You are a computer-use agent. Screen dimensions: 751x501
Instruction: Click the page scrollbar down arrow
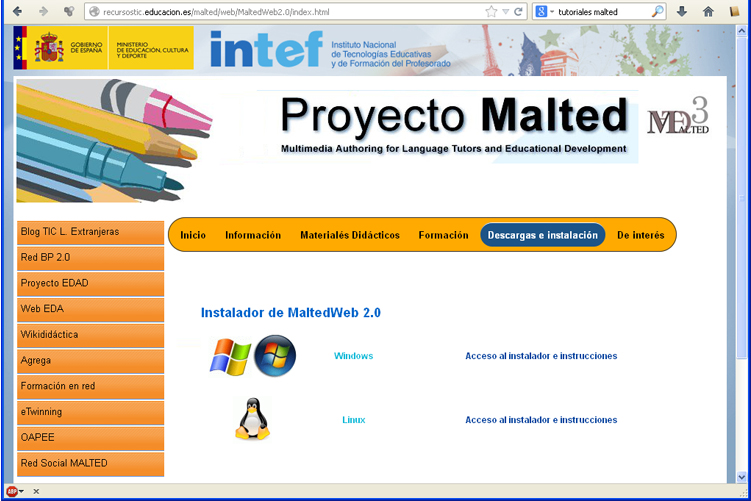tap(741, 477)
